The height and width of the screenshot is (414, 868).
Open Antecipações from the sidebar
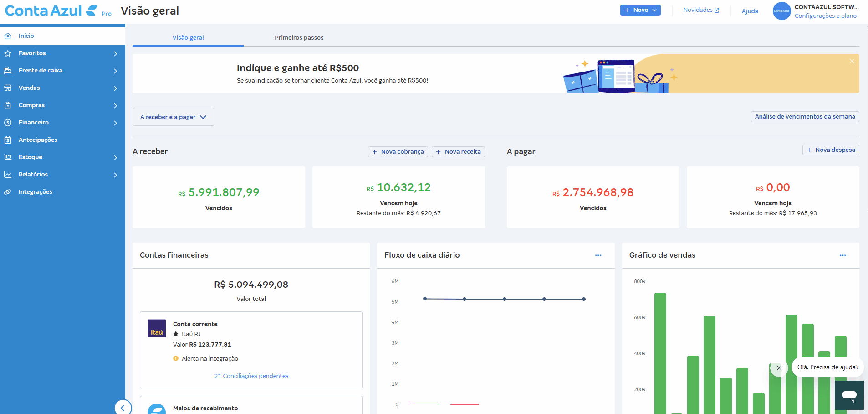point(62,140)
